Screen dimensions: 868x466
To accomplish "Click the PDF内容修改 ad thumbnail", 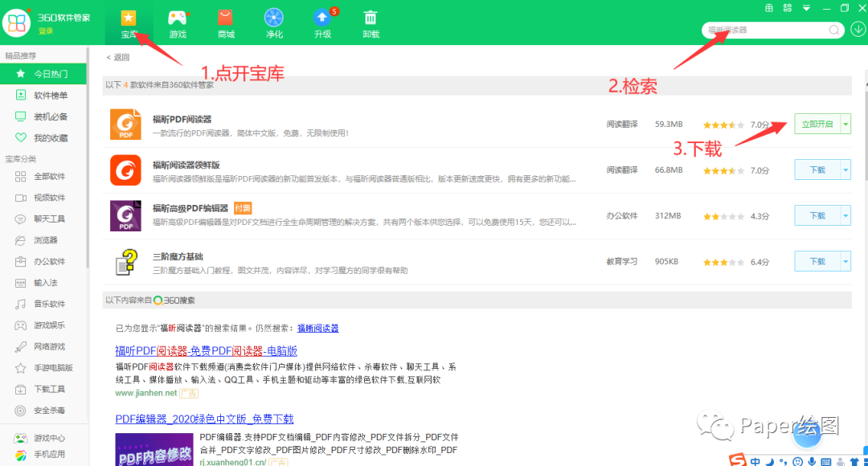I will (154, 449).
